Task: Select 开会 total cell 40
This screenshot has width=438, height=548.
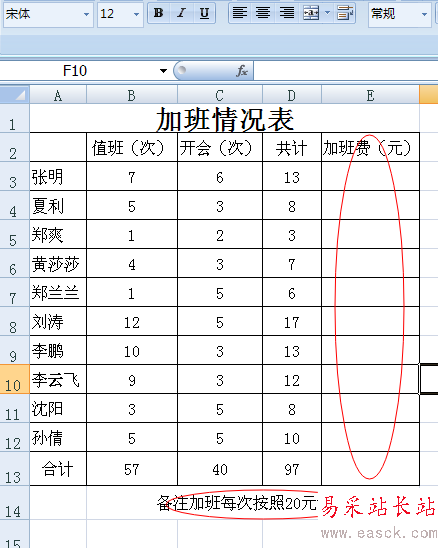Action: pyautogui.click(x=220, y=469)
